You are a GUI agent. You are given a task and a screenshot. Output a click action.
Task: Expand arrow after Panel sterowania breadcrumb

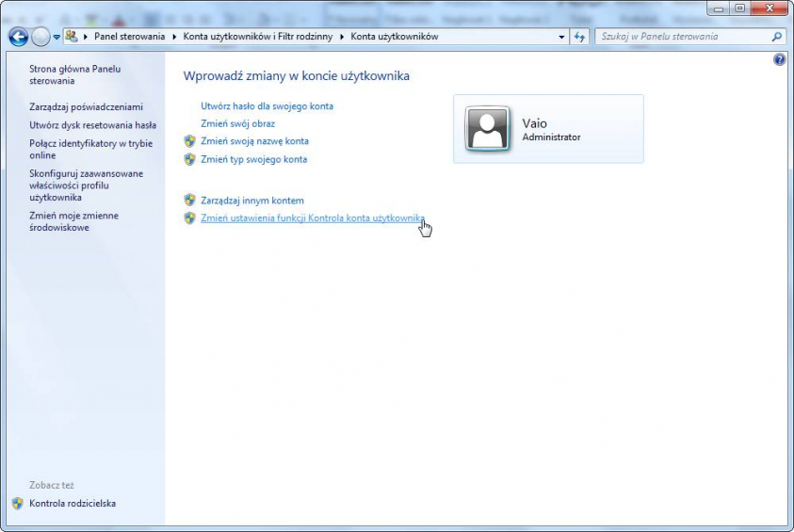point(174,37)
